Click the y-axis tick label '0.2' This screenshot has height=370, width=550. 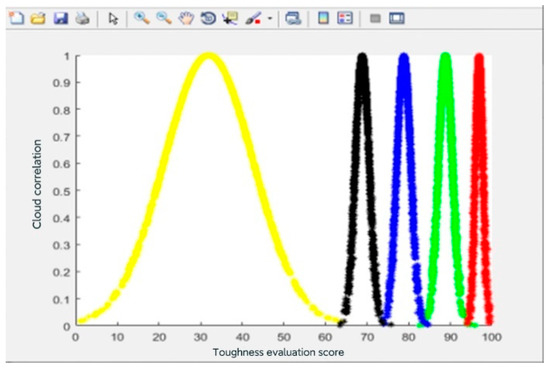pos(61,272)
